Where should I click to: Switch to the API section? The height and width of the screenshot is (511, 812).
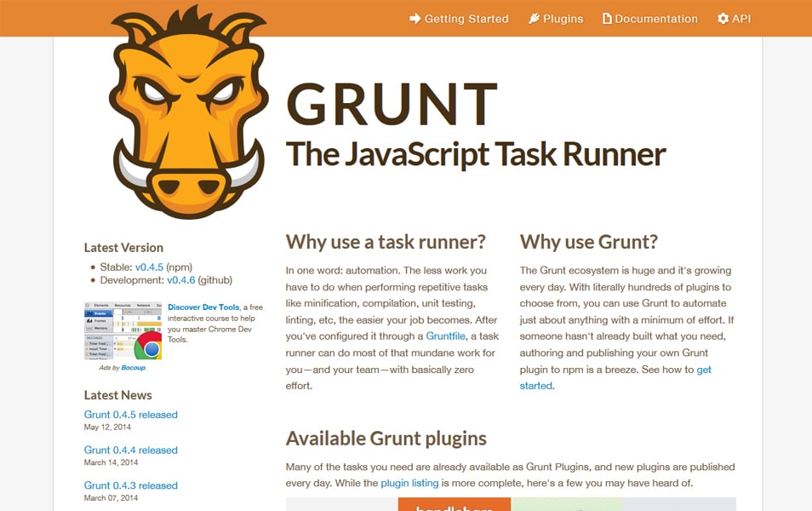740,18
